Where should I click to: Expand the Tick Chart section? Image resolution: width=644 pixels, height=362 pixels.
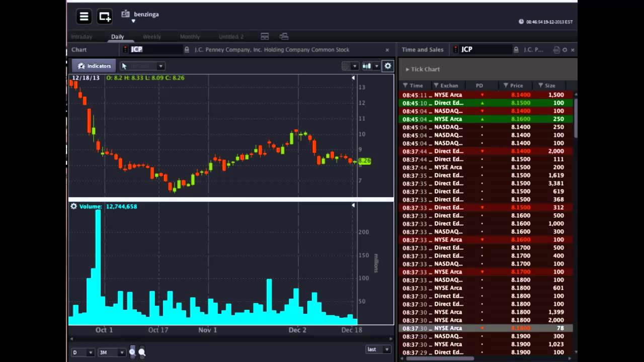click(423, 69)
